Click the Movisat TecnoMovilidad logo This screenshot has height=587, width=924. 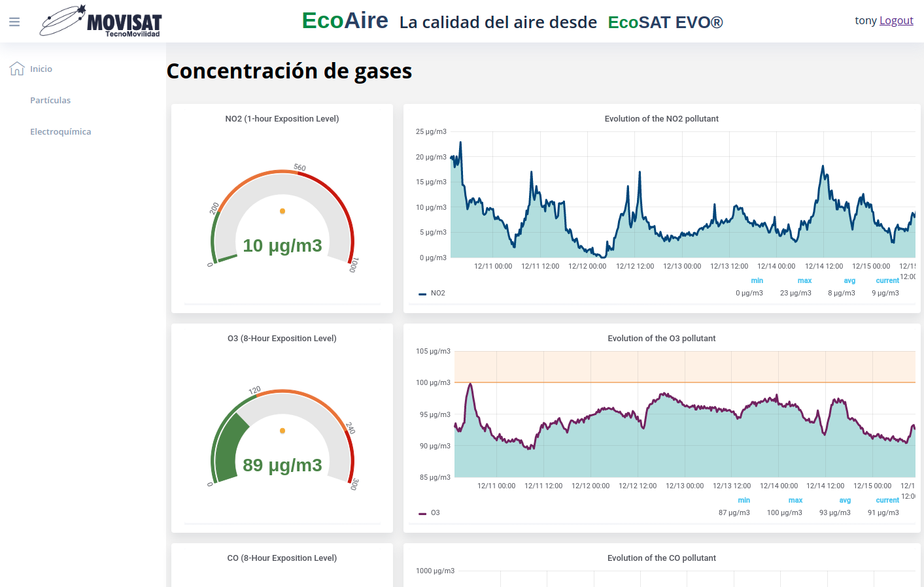(101, 22)
